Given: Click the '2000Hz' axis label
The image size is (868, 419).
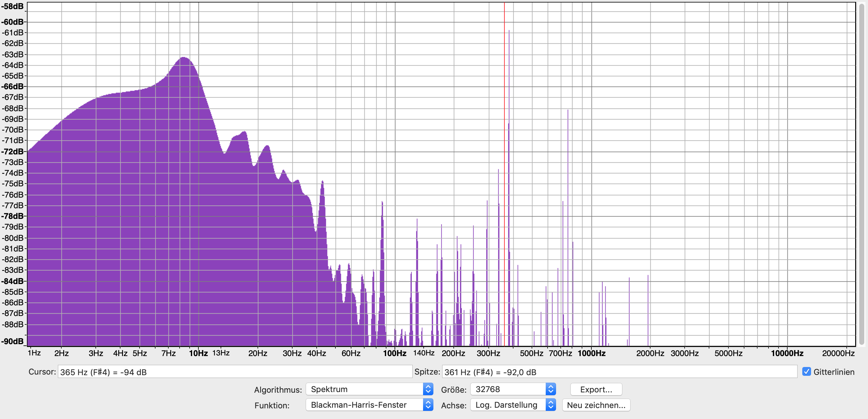Looking at the screenshot, I should click(x=650, y=353).
